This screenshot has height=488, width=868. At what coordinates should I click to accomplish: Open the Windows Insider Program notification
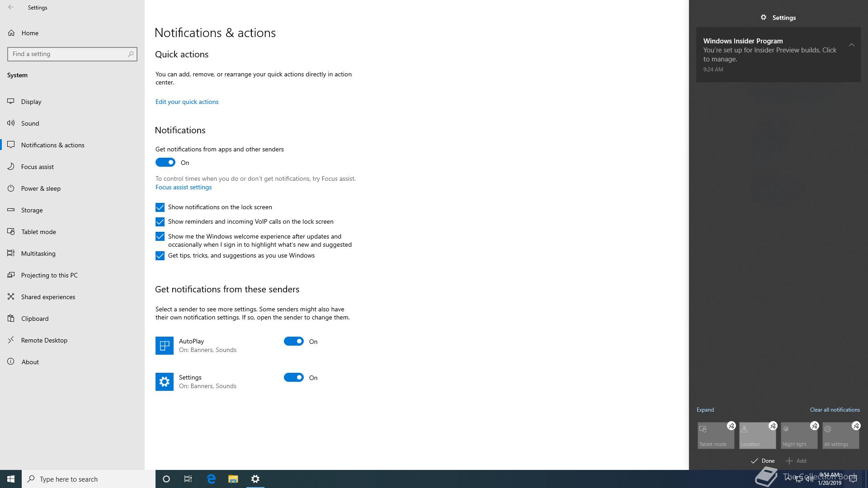click(x=778, y=55)
